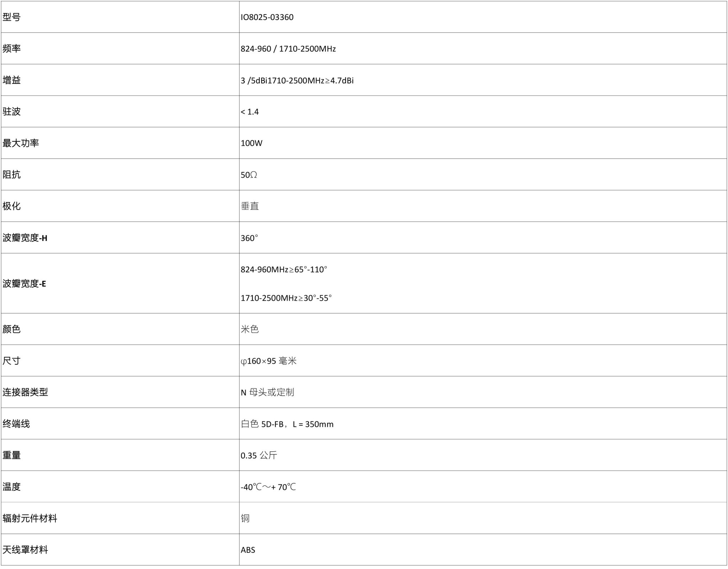Click the 天线罩材料 value ABS

click(x=248, y=550)
